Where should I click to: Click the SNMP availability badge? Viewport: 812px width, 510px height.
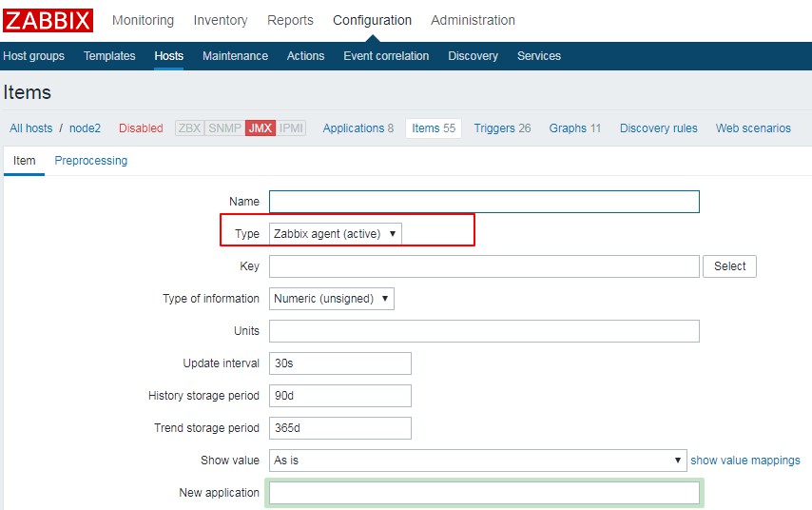tap(224, 128)
